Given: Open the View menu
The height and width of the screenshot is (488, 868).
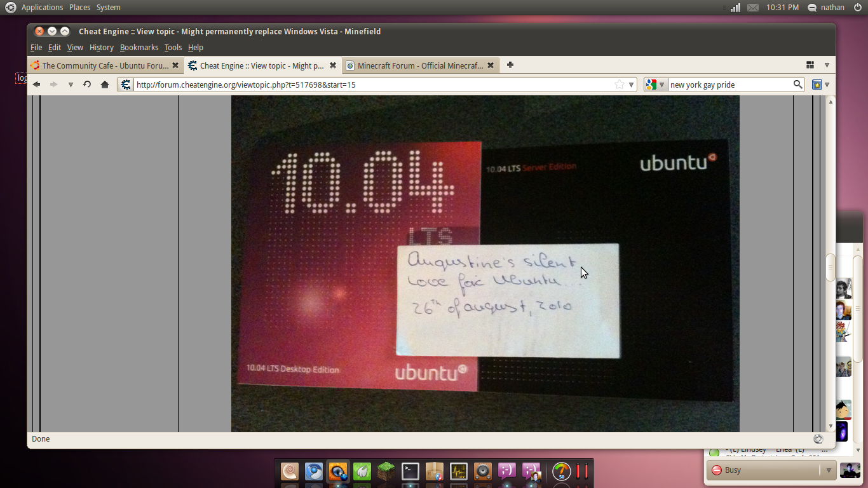Looking at the screenshot, I should 75,48.
